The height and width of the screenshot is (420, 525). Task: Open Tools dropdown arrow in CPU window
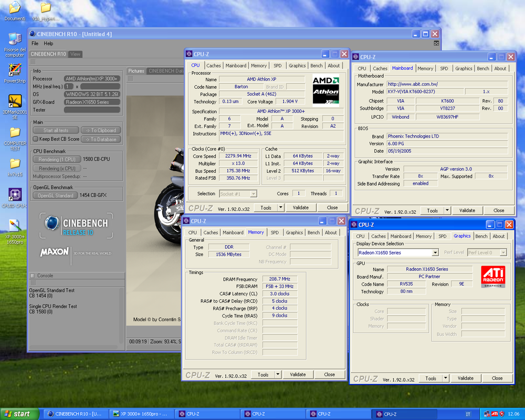point(280,208)
